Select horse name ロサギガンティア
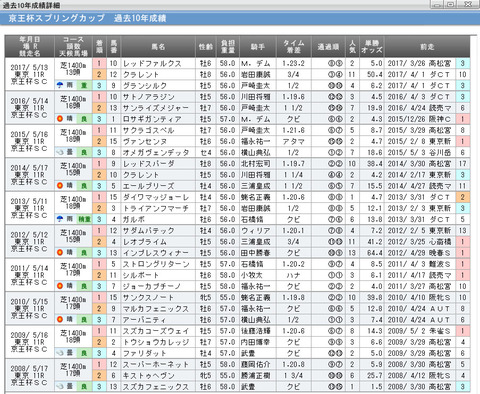This screenshot has height=394, width=480. pos(152,119)
